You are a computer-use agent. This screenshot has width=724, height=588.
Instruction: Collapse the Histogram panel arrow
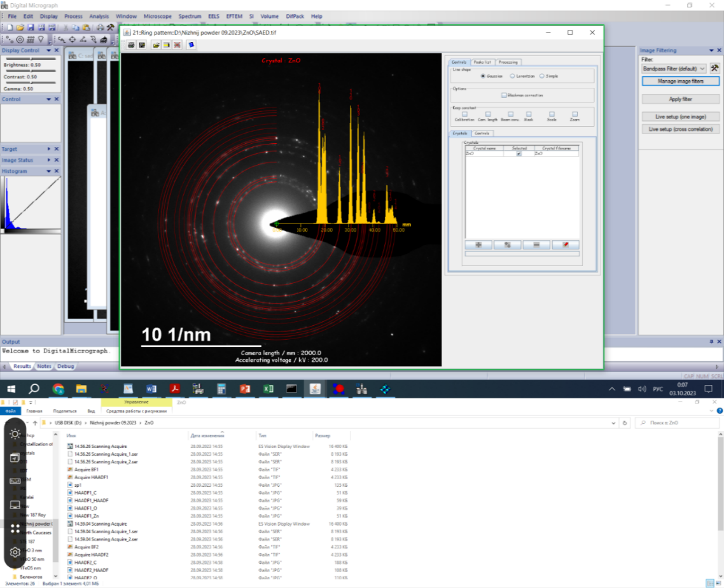coord(48,171)
